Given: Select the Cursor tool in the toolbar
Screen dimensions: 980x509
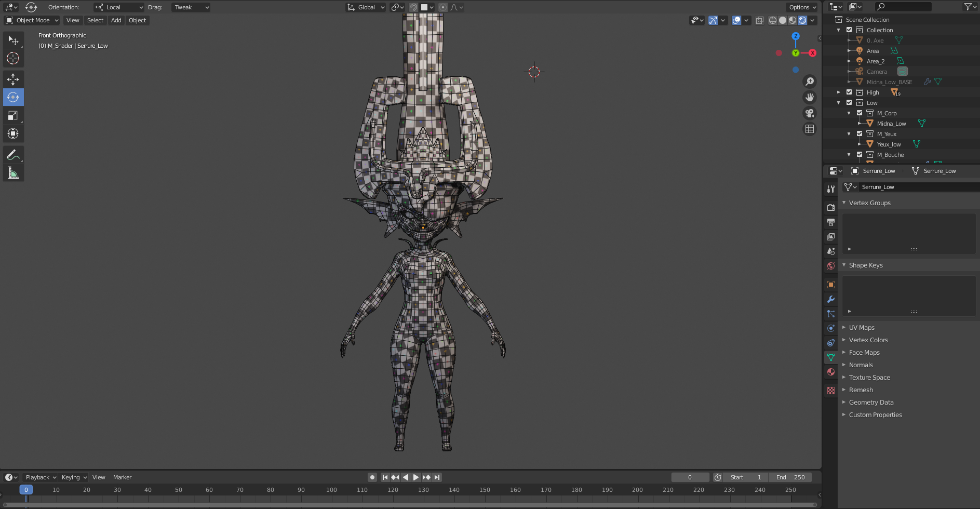Looking at the screenshot, I should pos(13,58).
